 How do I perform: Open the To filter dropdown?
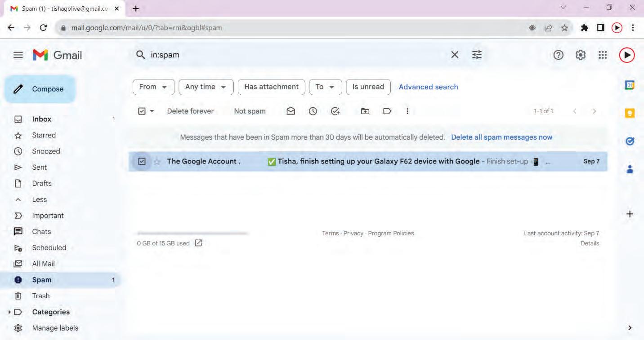(326, 87)
